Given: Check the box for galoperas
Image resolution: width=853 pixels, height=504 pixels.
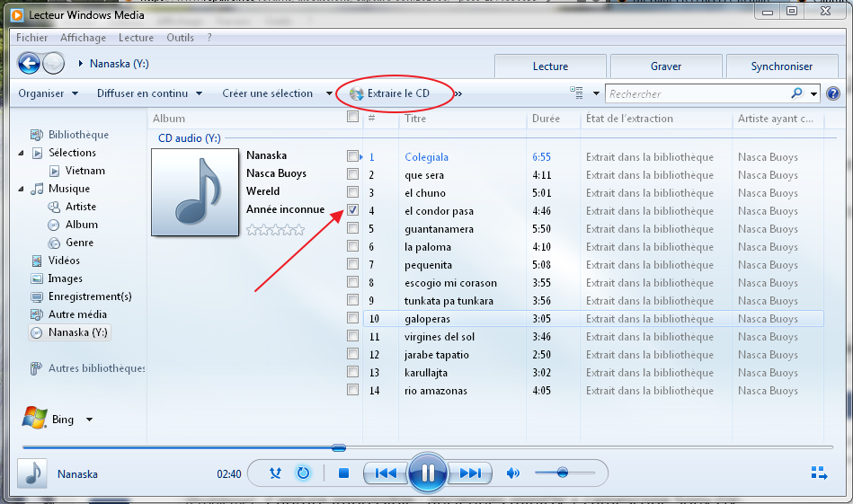Looking at the screenshot, I should pyautogui.click(x=352, y=317).
